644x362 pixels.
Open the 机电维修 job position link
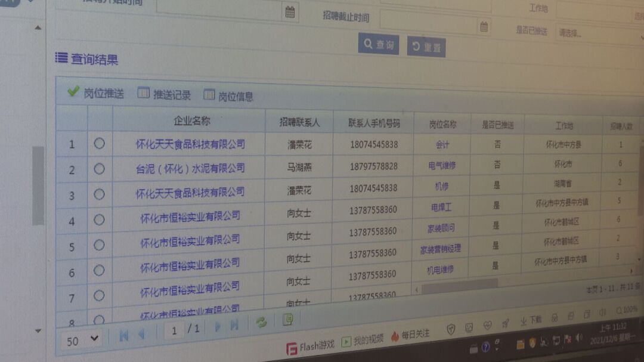point(440,270)
